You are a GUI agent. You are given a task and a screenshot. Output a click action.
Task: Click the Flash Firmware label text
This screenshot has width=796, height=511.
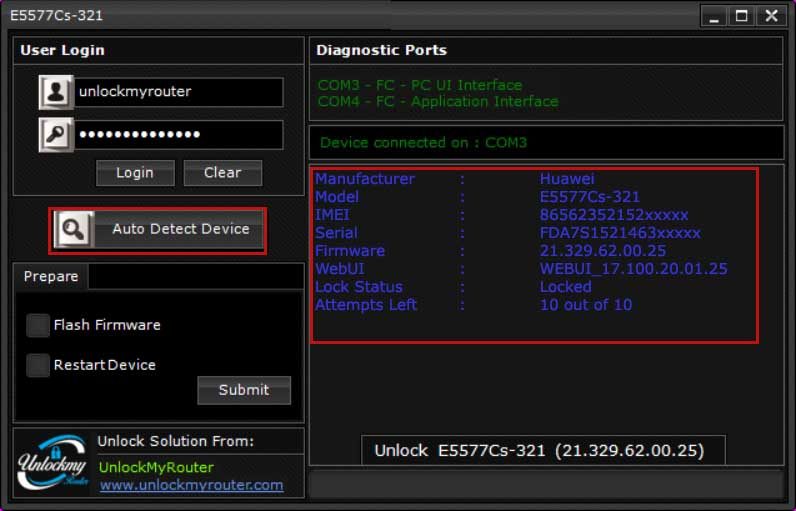tap(107, 325)
